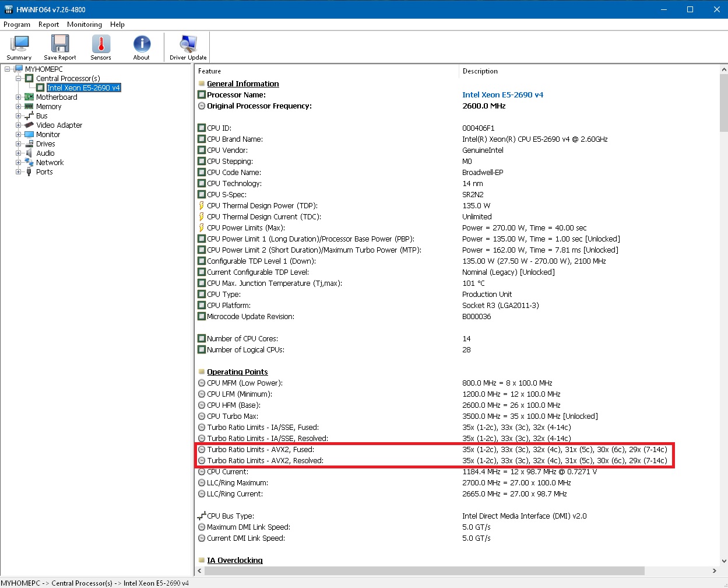This screenshot has height=588, width=728.
Task: Click the About info icon
Action: (142, 44)
